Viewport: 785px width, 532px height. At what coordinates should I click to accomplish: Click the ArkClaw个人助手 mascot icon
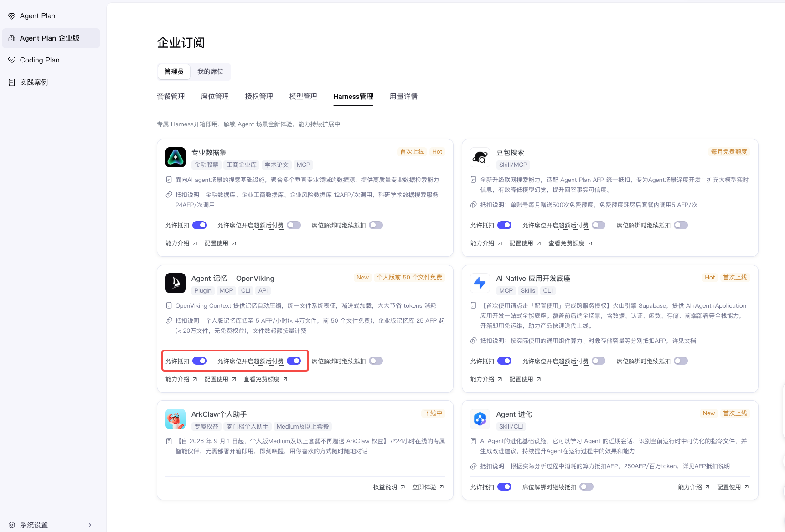(176, 419)
